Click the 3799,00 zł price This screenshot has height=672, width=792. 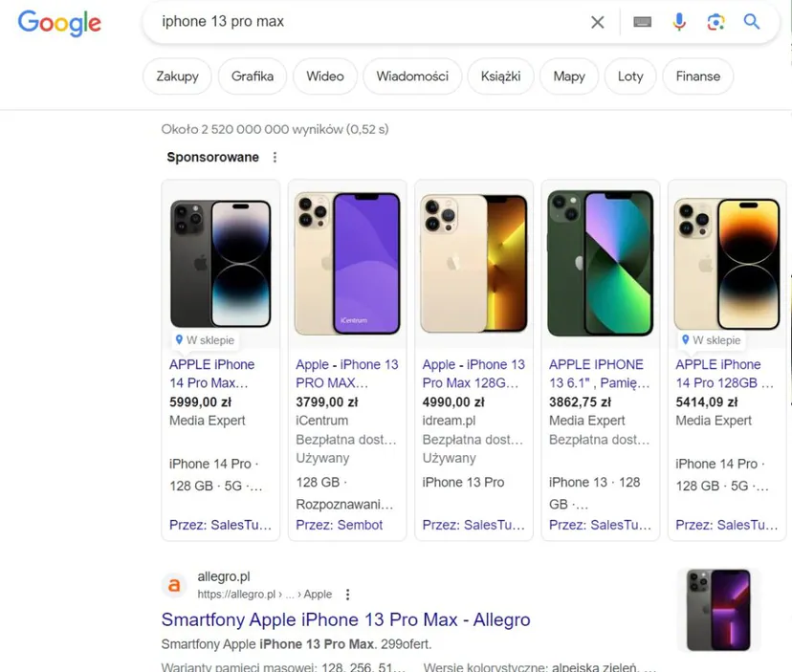[327, 402]
